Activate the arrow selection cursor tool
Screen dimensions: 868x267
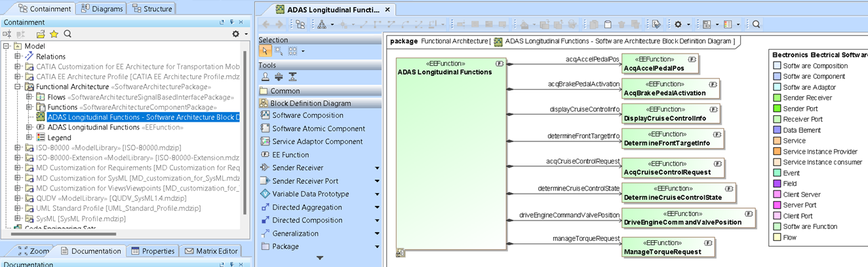coord(266,50)
